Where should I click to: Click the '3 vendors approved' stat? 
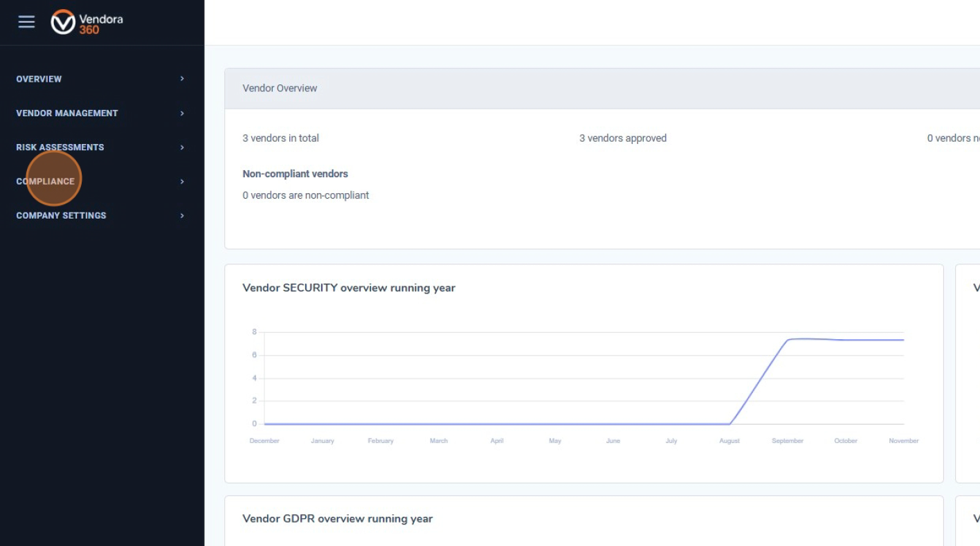pos(623,138)
